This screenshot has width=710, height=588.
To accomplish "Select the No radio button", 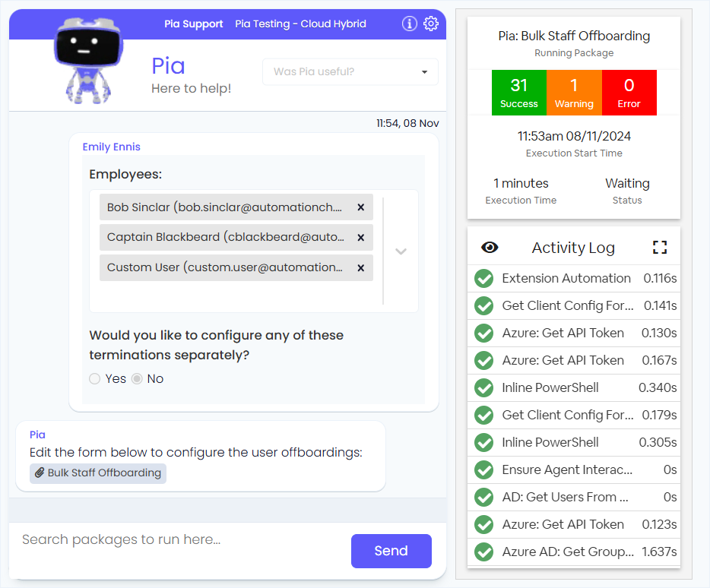I will pyautogui.click(x=137, y=379).
